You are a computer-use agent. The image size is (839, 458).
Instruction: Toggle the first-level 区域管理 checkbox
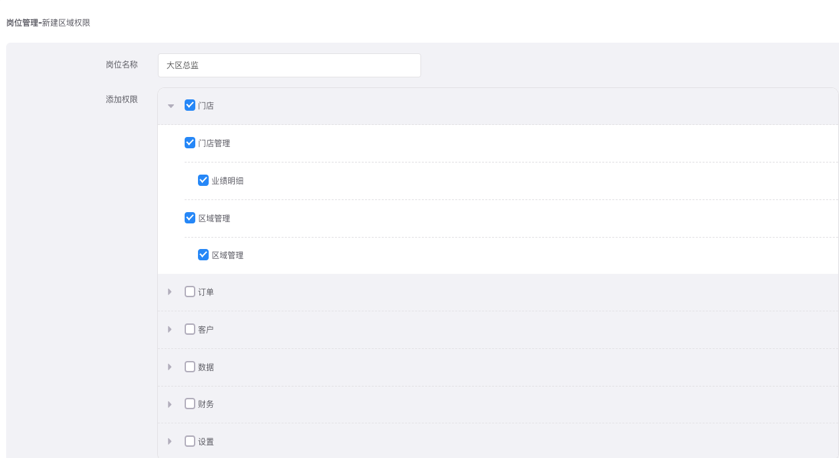(190, 218)
